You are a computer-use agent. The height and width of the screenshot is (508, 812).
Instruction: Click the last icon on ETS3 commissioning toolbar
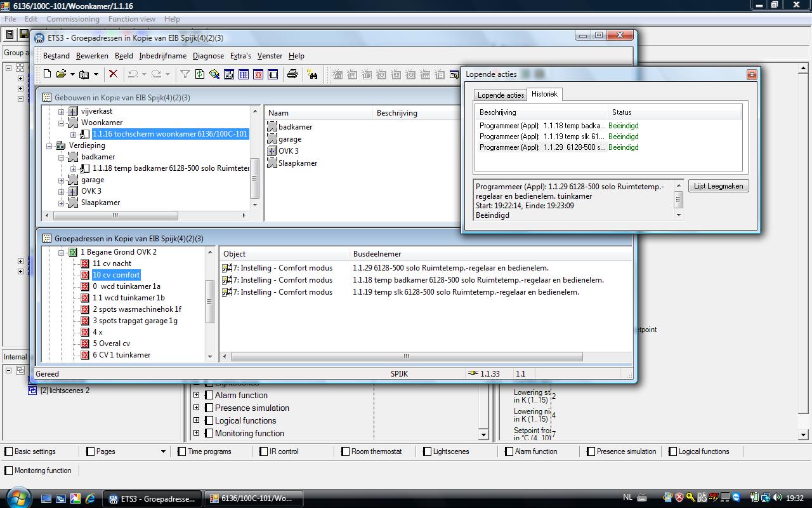[454, 74]
